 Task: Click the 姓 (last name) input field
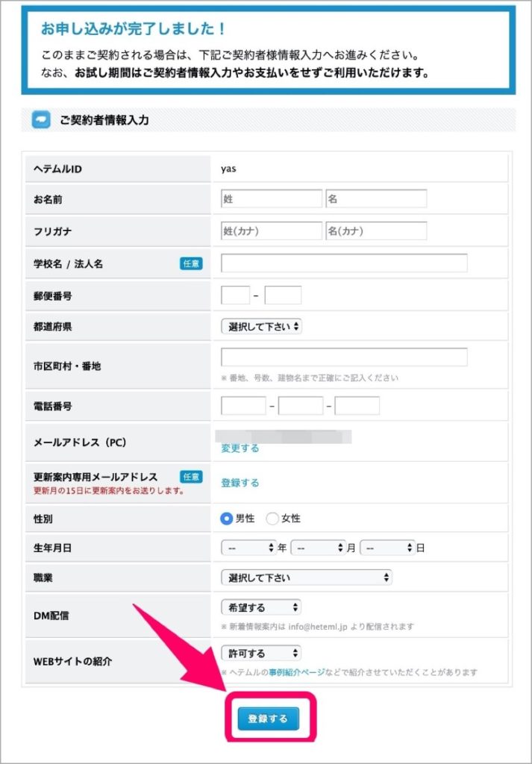272,198
